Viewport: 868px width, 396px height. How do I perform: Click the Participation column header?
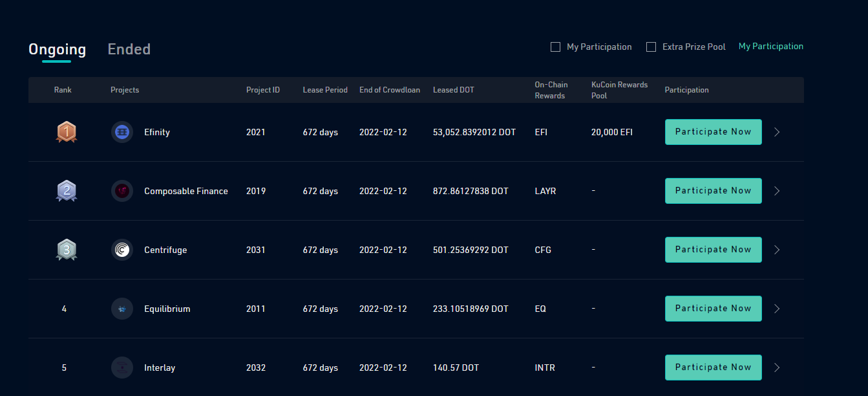(x=686, y=90)
